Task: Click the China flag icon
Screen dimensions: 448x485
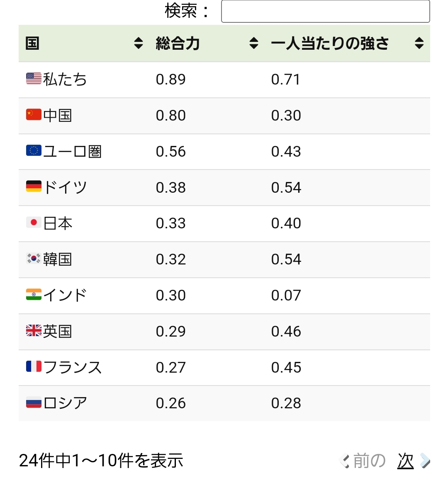Action: [34, 114]
